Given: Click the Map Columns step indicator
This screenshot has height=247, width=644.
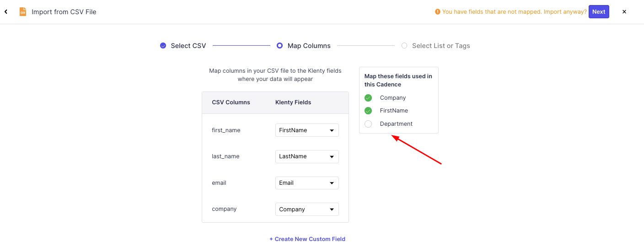Looking at the screenshot, I should pyautogui.click(x=279, y=46).
